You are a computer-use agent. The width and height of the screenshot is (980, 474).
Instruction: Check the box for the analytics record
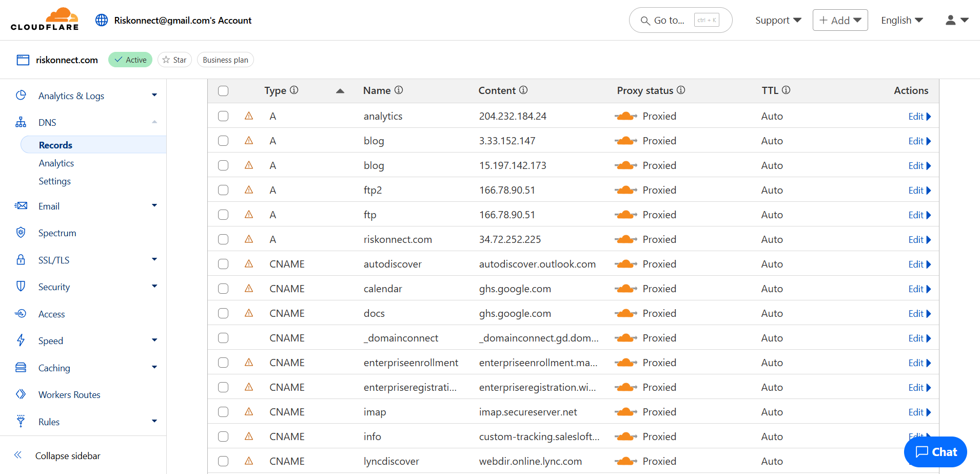(x=223, y=116)
